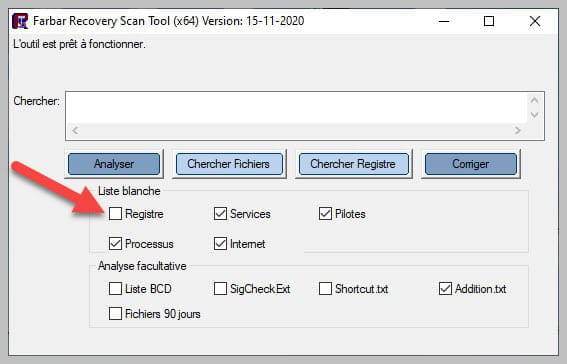Check the Registre whitelist checkbox
Image resolution: width=567 pixels, height=364 pixels.
click(x=115, y=214)
